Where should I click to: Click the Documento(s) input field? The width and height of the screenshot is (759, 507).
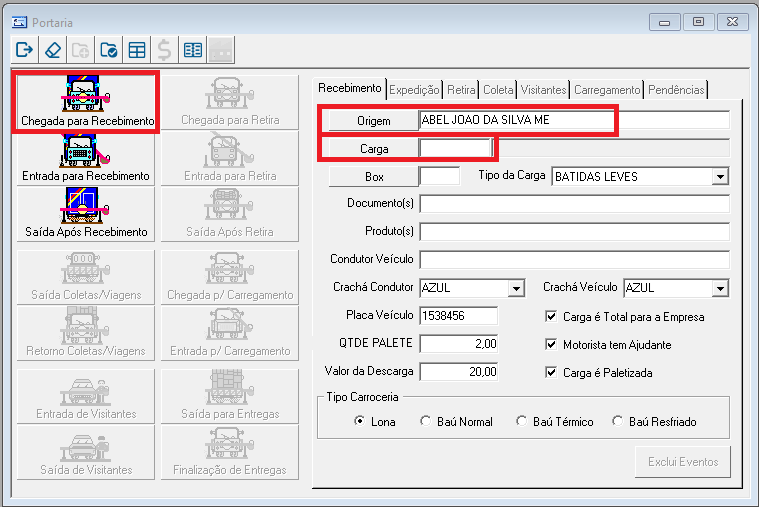[x=575, y=204]
